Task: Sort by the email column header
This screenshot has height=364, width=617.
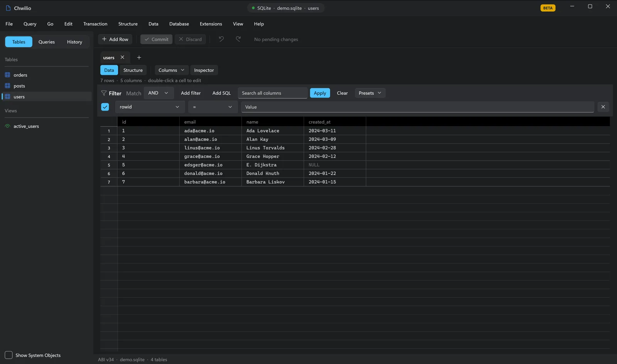Action: coord(211,122)
